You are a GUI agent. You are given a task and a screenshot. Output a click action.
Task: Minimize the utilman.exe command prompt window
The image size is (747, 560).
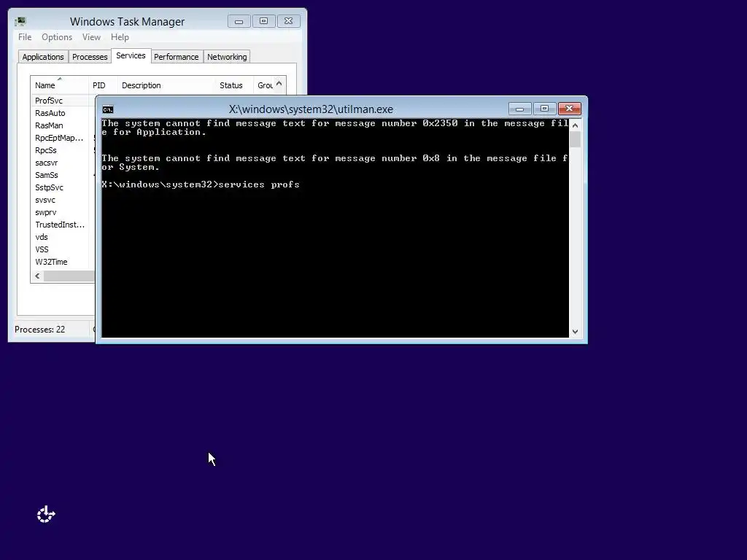coord(519,109)
